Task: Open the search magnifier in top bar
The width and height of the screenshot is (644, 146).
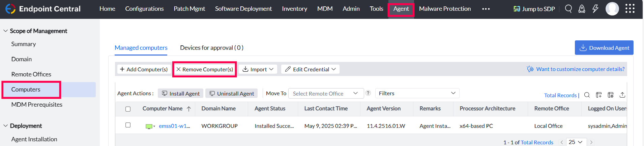Action: [x=568, y=9]
